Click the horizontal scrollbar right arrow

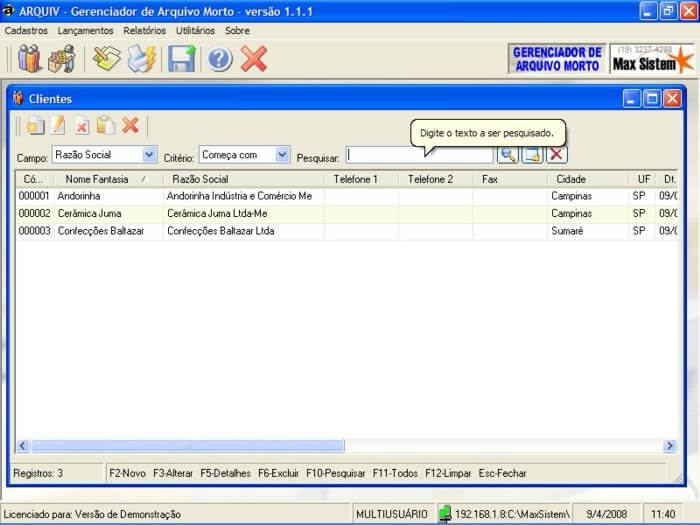(x=670, y=446)
